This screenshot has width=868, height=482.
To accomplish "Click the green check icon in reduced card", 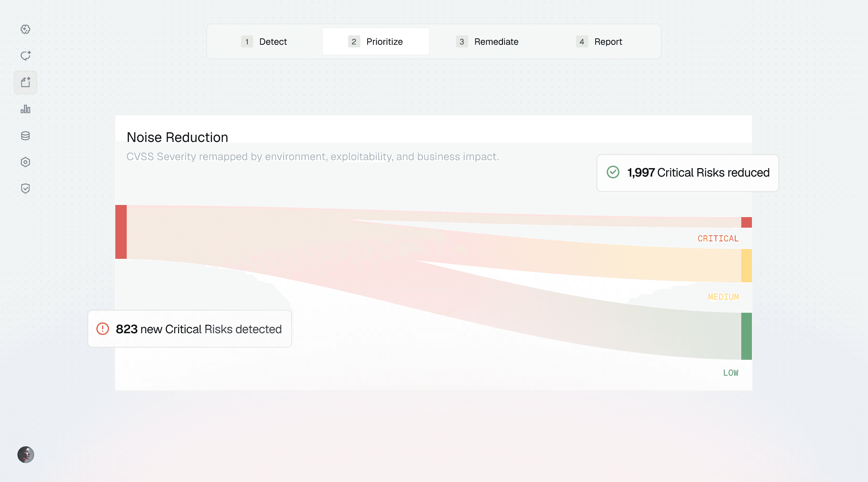I will point(613,172).
